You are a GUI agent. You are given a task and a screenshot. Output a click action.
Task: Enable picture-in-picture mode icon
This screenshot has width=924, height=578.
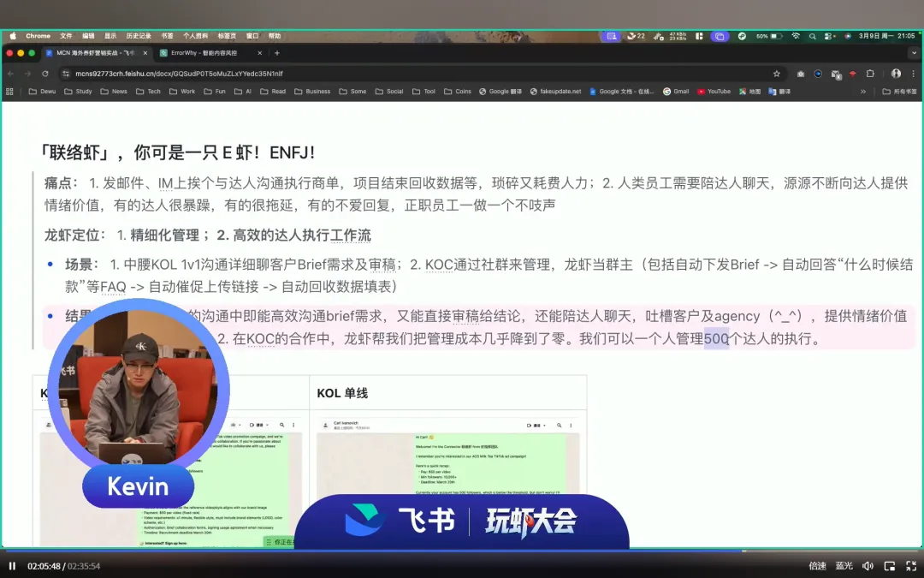(x=890, y=566)
